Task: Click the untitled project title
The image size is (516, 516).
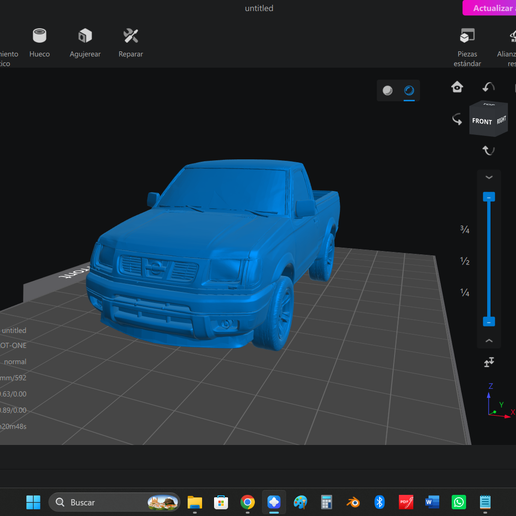Action: coord(259,8)
